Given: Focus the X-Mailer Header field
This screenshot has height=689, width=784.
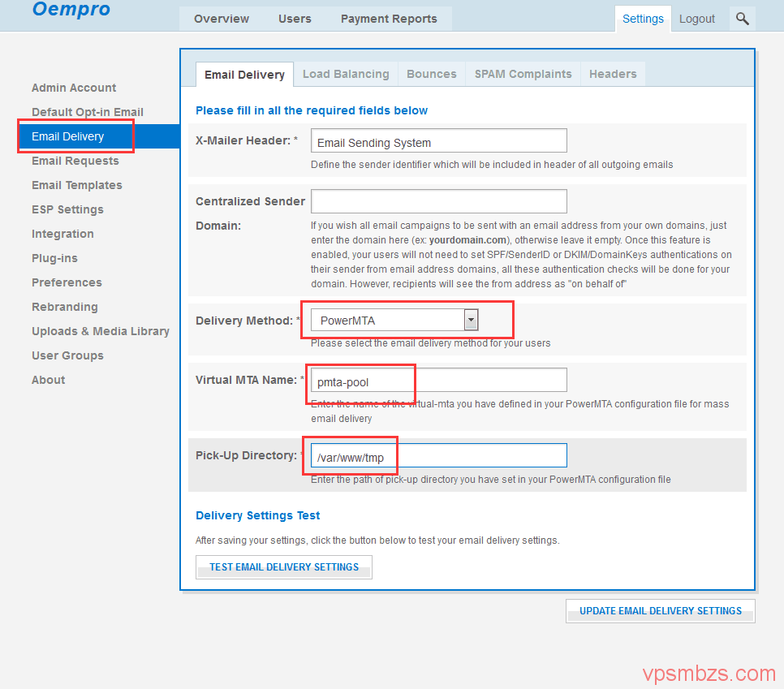Looking at the screenshot, I should tap(438, 140).
